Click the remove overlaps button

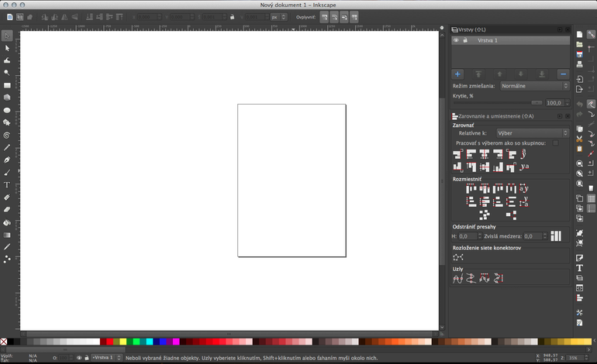[x=556, y=236]
